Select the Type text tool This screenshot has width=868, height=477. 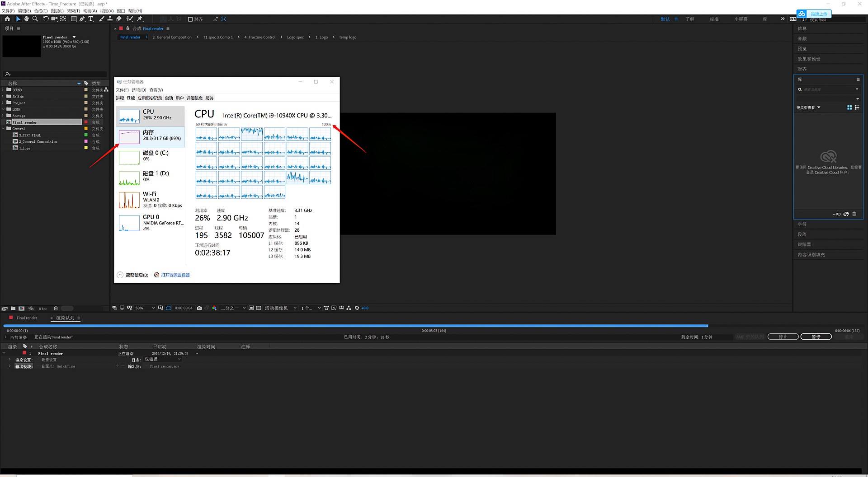91,19
